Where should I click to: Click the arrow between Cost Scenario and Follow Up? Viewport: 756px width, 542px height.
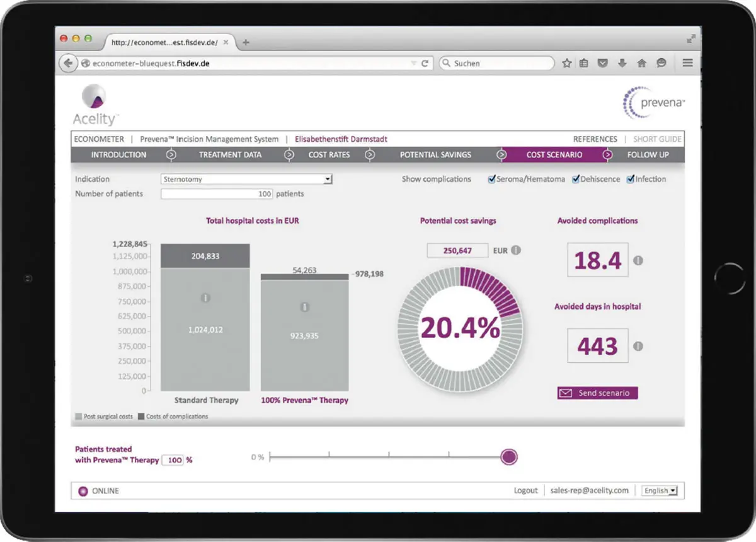click(608, 155)
